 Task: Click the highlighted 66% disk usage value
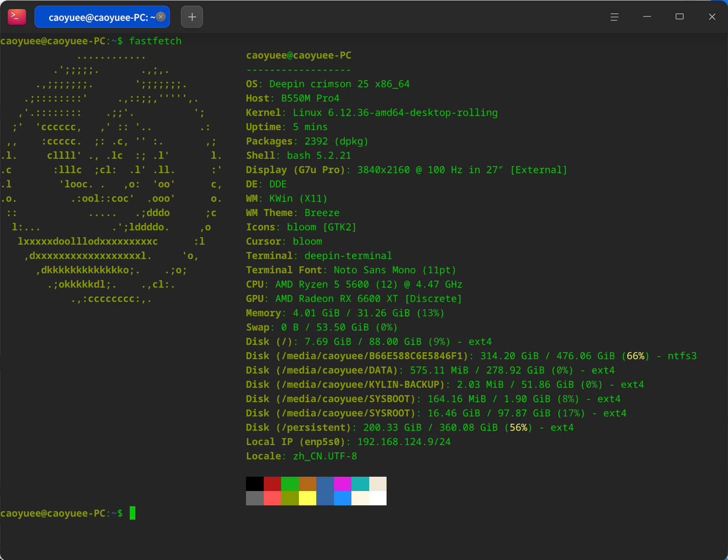(636, 356)
